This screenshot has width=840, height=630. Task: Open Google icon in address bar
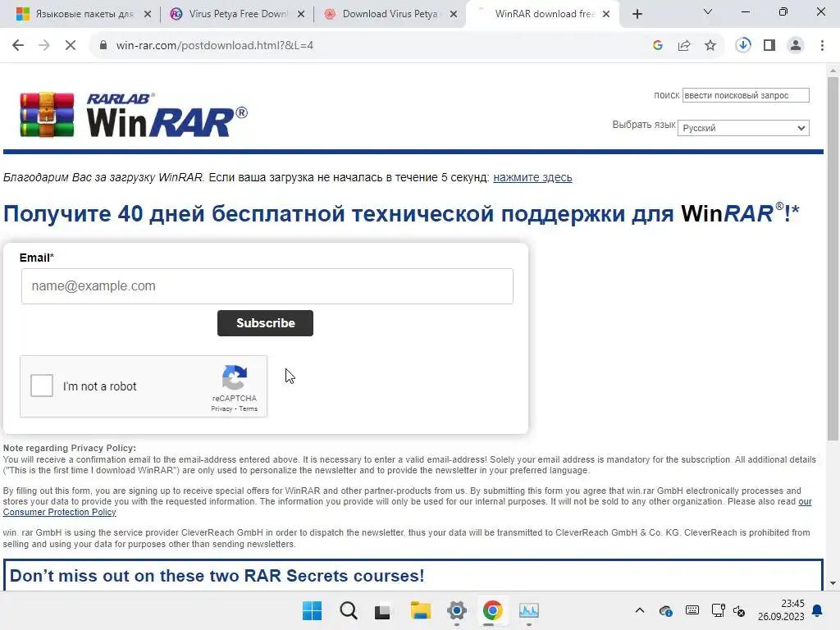pos(658,46)
